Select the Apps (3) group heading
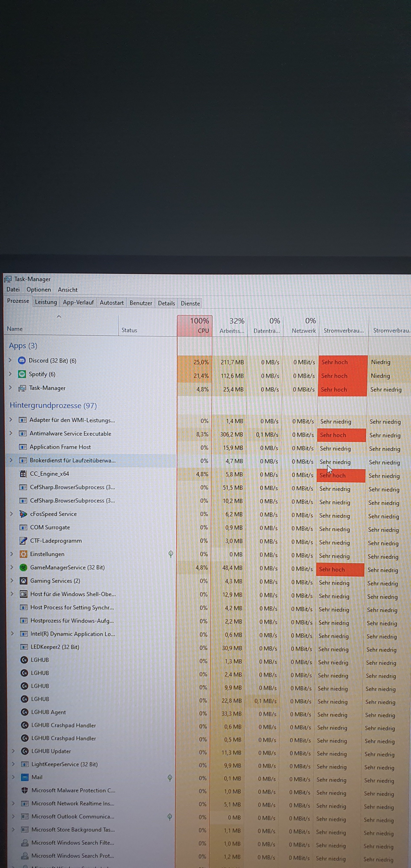Viewport: 411px width, 868px height. (x=23, y=346)
